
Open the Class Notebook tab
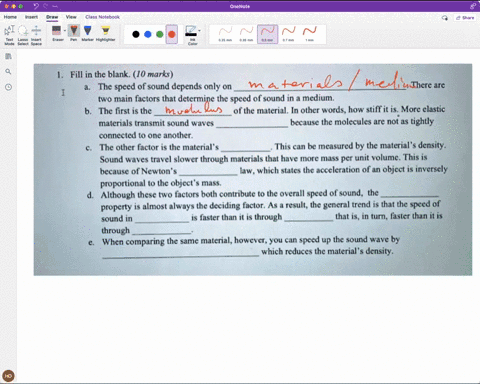(x=102, y=17)
